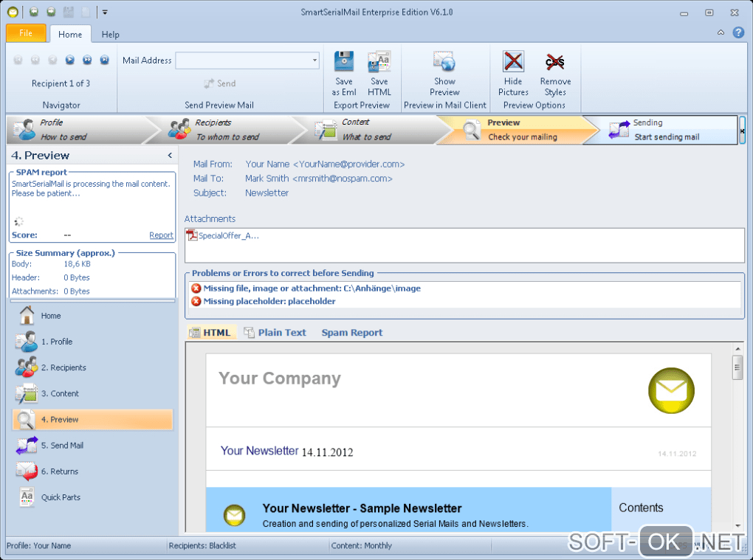This screenshot has width=753, height=560.
Task: Open the SPAM Report link
Action: pos(161,235)
